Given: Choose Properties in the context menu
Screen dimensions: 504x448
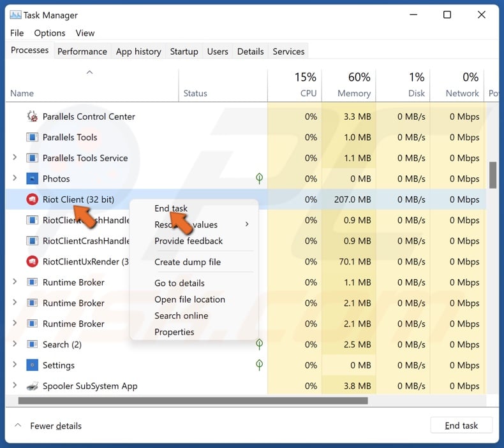Looking at the screenshot, I should [174, 332].
